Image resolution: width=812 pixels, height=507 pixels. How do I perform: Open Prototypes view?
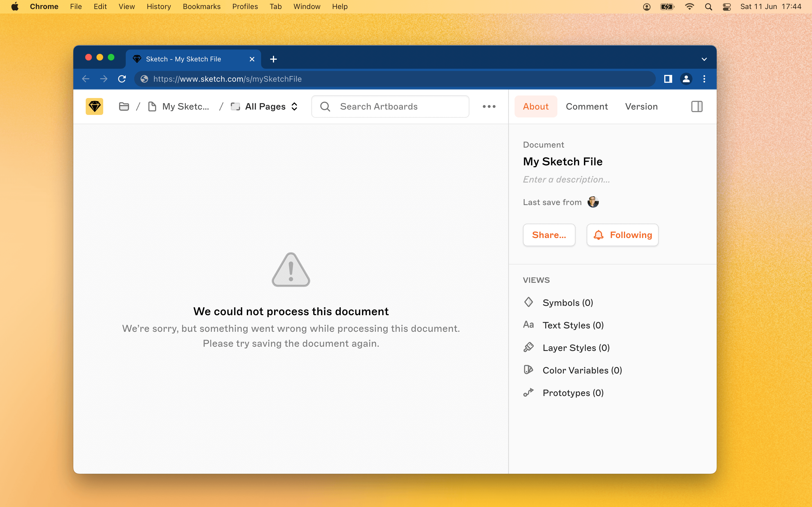point(573,393)
